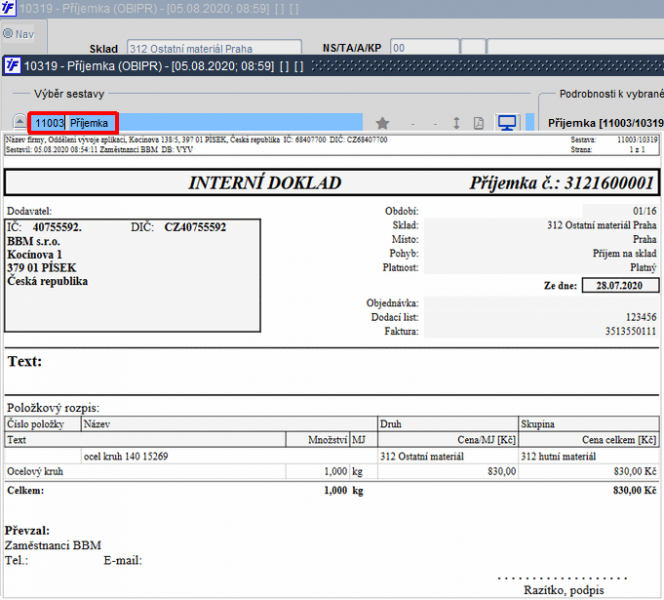Click the date 28.07.2020 box
Screen dimensions: 664x600
click(x=620, y=285)
